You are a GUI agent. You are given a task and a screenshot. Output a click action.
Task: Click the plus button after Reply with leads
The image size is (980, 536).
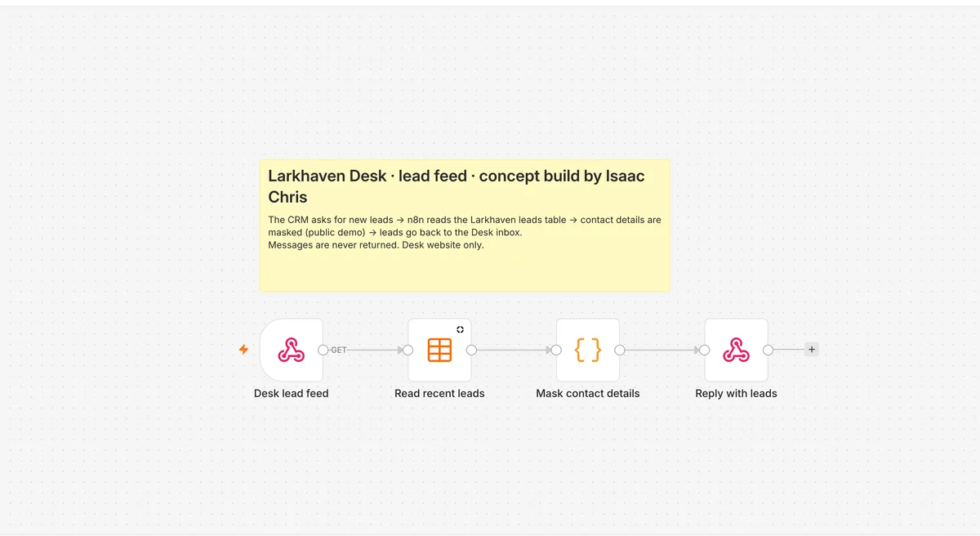click(811, 350)
